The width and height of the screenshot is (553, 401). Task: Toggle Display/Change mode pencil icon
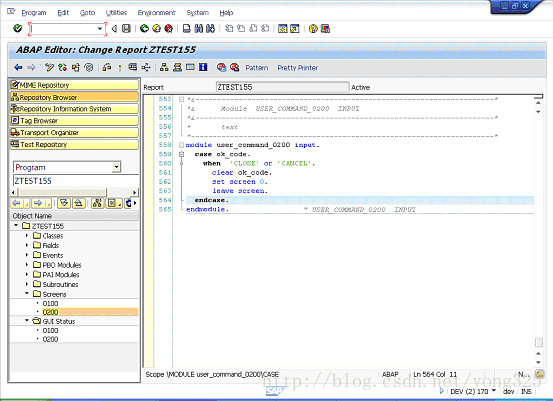49,67
